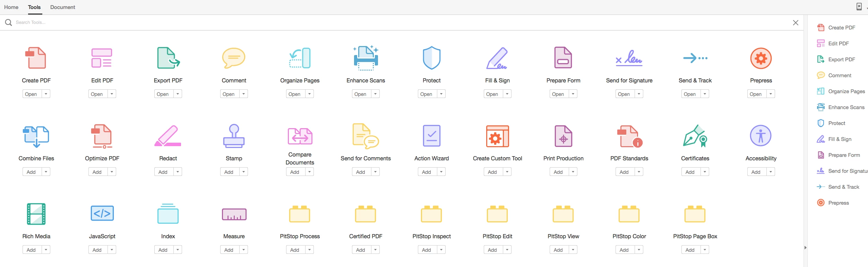Click Add button under JavaScript
868x267 pixels.
pos(98,250)
